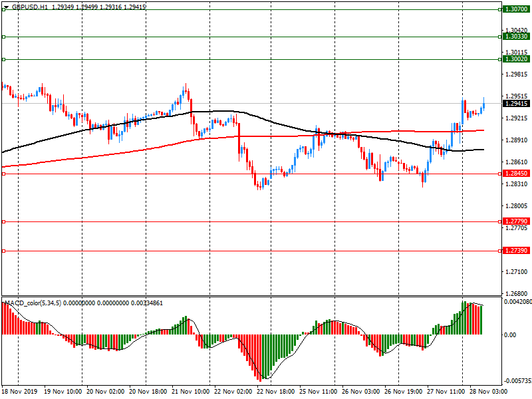Click the 18 Nov 2019 time axis label

[19, 393]
